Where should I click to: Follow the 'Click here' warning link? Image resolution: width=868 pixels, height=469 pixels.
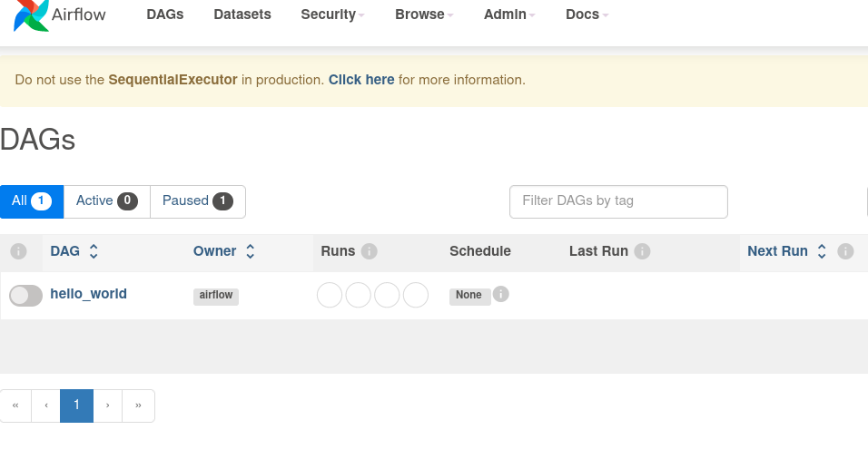click(x=361, y=80)
